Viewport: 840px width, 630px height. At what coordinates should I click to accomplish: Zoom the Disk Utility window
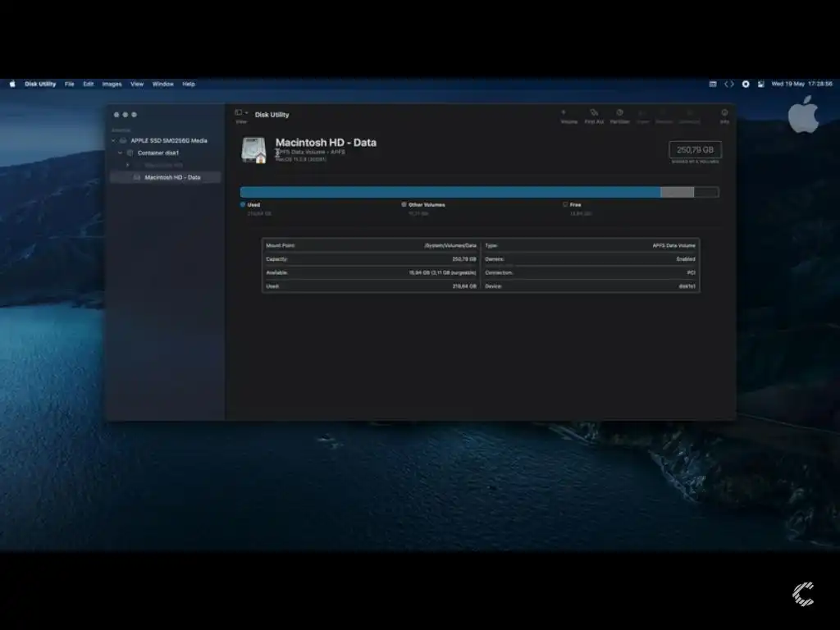point(134,115)
